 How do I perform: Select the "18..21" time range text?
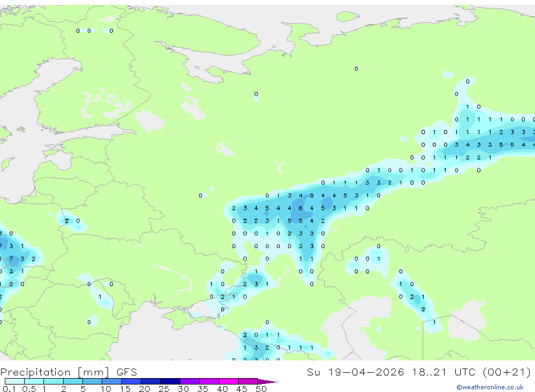click(429, 372)
